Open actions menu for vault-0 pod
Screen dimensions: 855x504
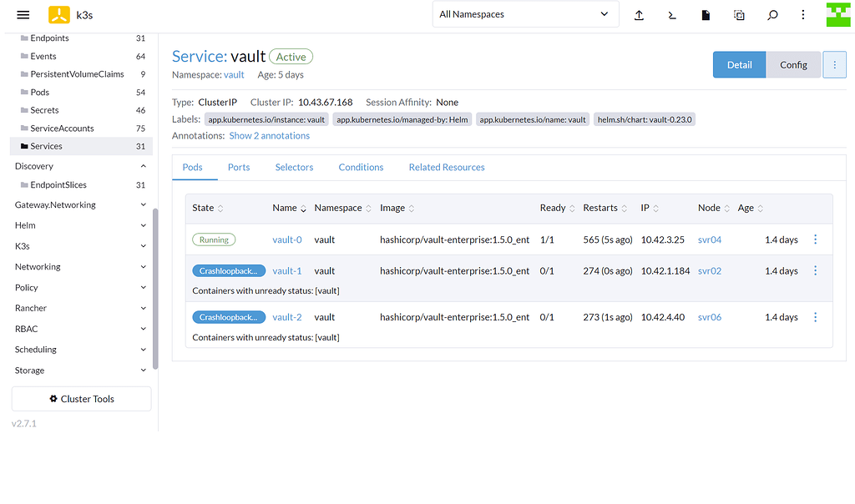pyautogui.click(x=815, y=239)
